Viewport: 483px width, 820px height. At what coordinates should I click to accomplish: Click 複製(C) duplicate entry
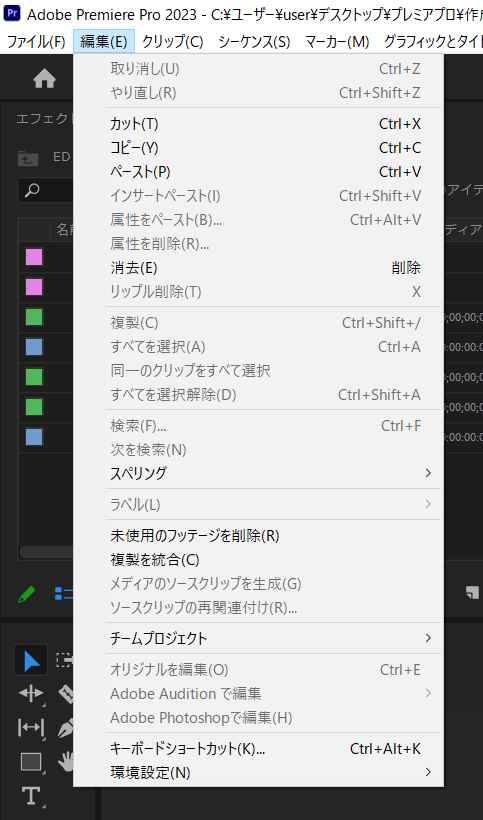259,323
